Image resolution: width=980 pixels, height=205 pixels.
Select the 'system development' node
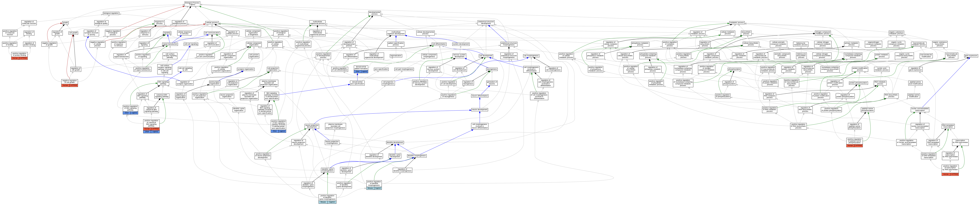[x=461, y=44]
